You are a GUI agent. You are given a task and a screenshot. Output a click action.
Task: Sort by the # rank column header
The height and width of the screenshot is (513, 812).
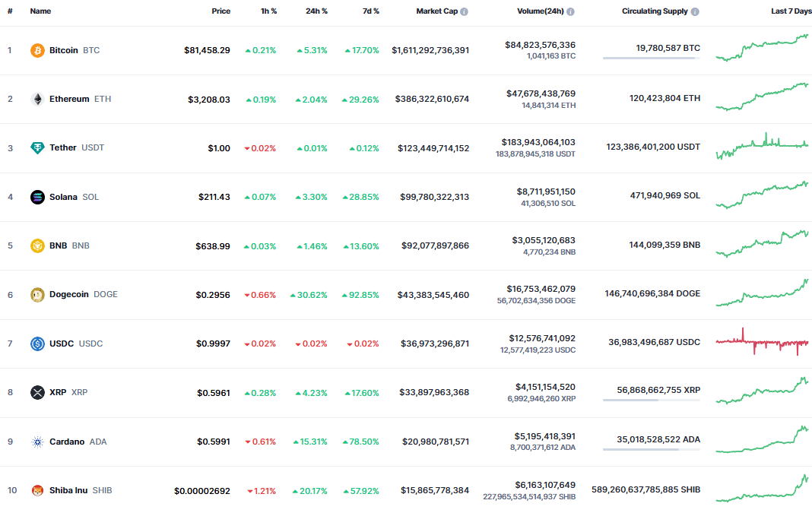point(10,11)
